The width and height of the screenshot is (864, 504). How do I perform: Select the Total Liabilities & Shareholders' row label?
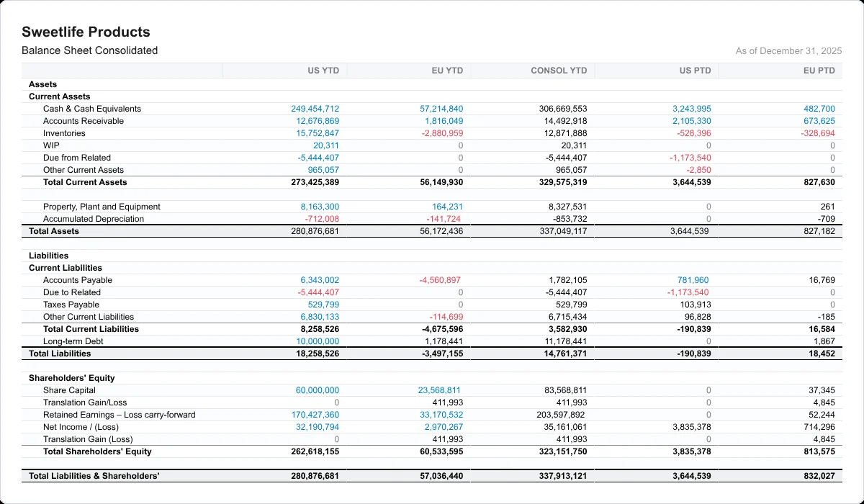[94, 476]
